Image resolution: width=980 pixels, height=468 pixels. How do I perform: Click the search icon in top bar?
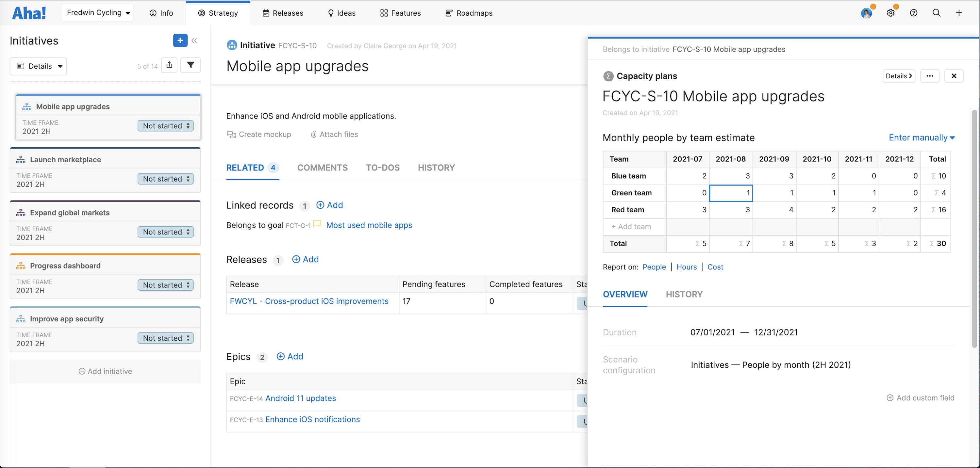click(936, 12)
